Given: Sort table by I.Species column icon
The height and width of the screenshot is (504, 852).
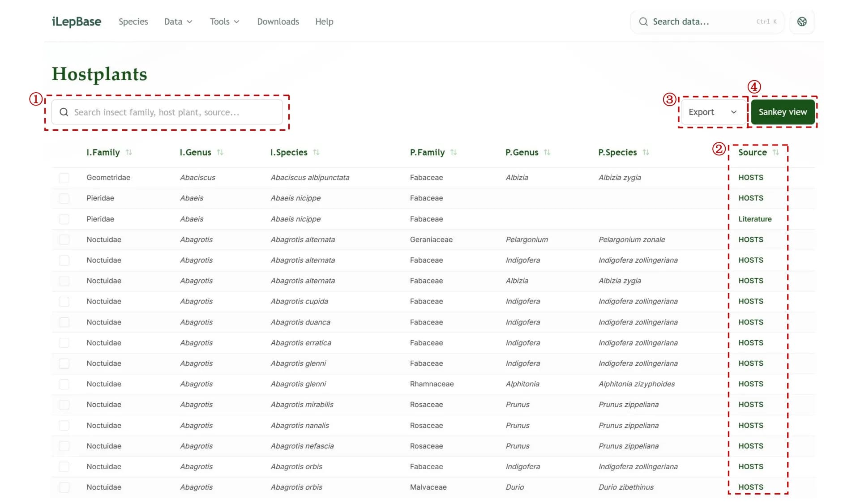Looking at the screenshot, I should [x=317, y=152].
